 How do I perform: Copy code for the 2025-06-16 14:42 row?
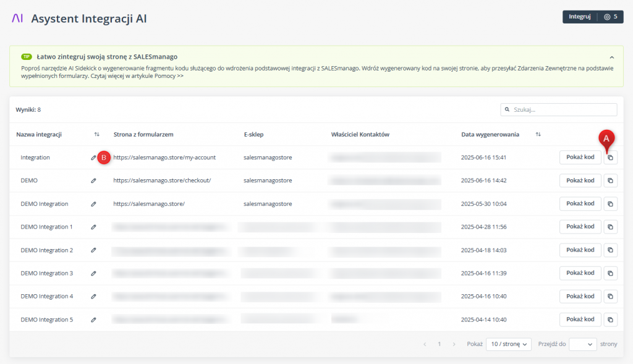(610, 180)
